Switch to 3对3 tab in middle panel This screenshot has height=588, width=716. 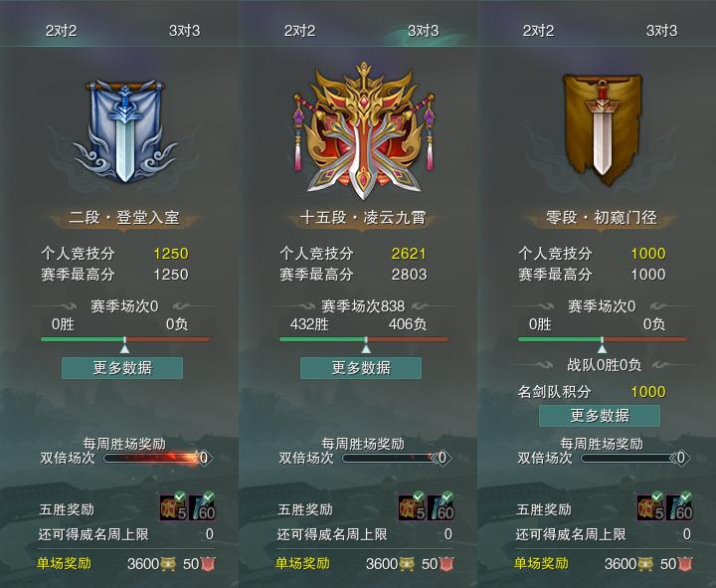tap(423, 31)
